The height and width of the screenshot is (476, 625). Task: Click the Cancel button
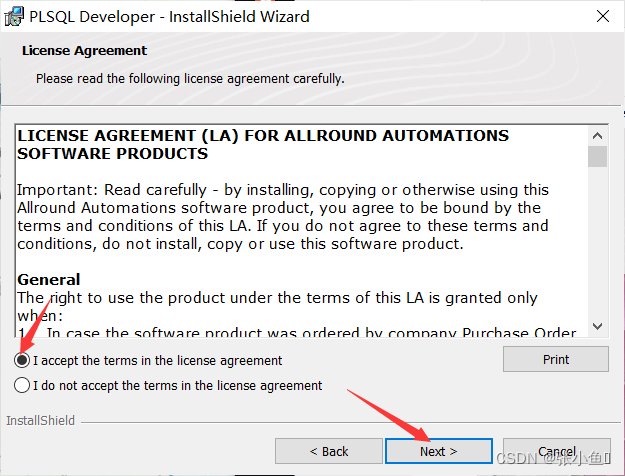coord(557,451)
